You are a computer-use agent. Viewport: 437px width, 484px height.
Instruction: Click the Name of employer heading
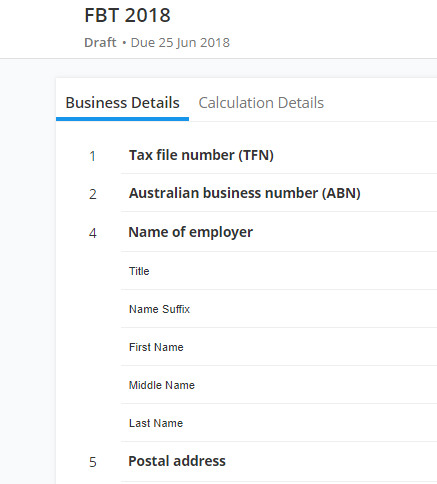pos(191,232)
